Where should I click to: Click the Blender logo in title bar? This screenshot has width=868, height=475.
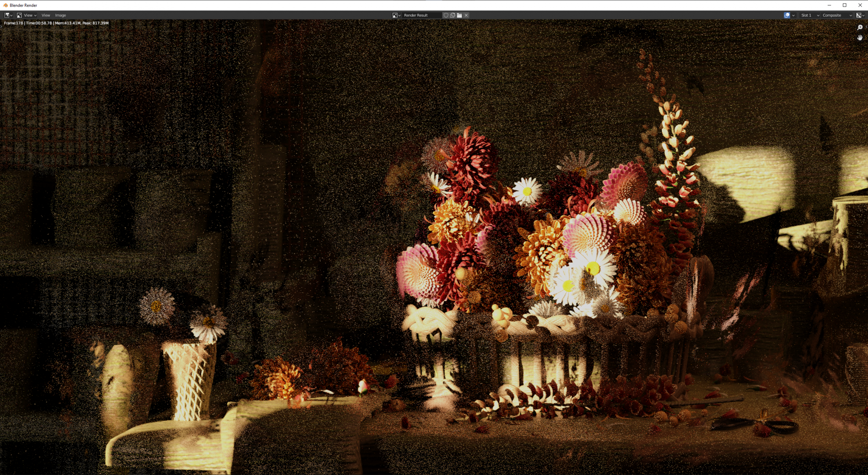click(x=5, y=5)
